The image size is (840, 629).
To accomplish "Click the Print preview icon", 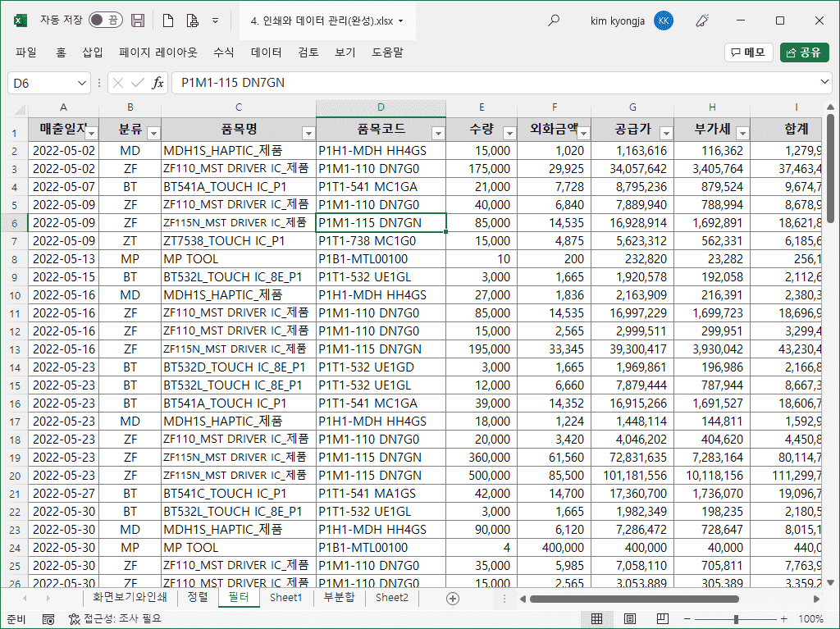I will coord(192,21).
